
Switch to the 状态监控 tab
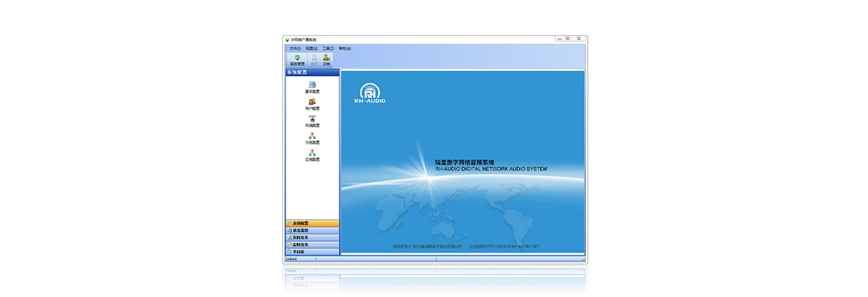pyautogui.click(x=312, y=230)
